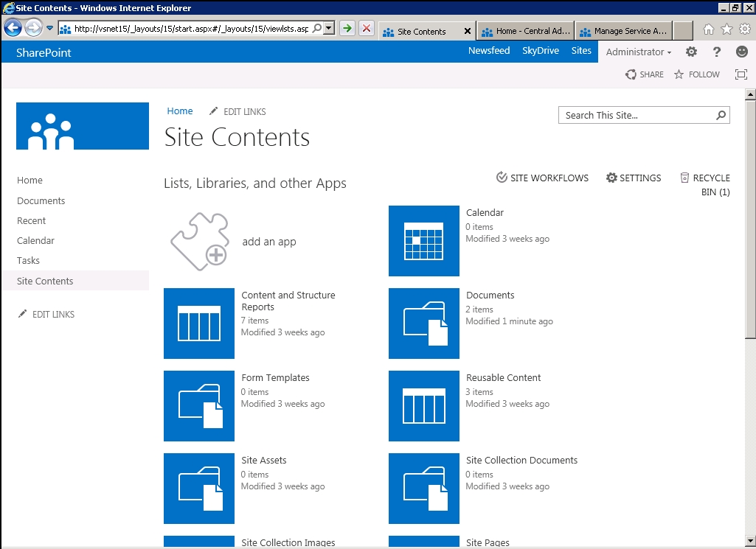Open the Reusable Content tile icon
Image resolution: width=756 pixels, height=549 pixels.
424,406
